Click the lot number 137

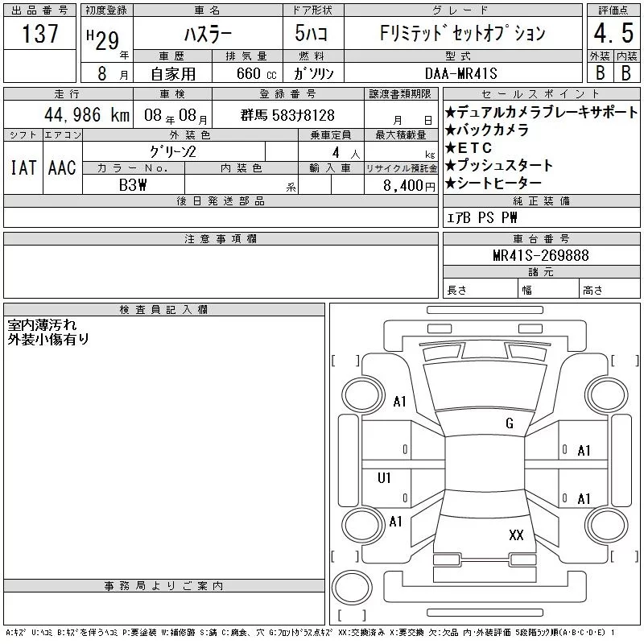click(x=39, y=33)
